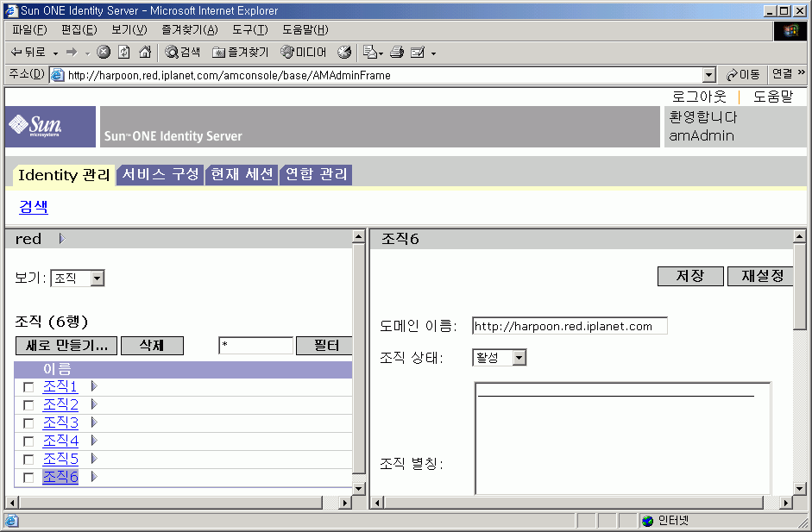This screenshot has height=532, width=812.
Task: Expand the arrow next to red
Action: [x=62, y=239]
